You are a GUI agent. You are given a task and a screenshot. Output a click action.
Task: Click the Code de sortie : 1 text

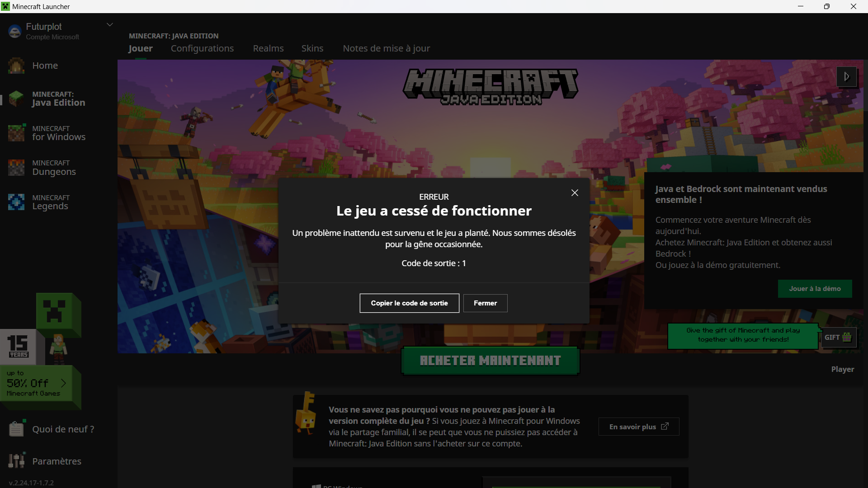[x=434, y=263]
